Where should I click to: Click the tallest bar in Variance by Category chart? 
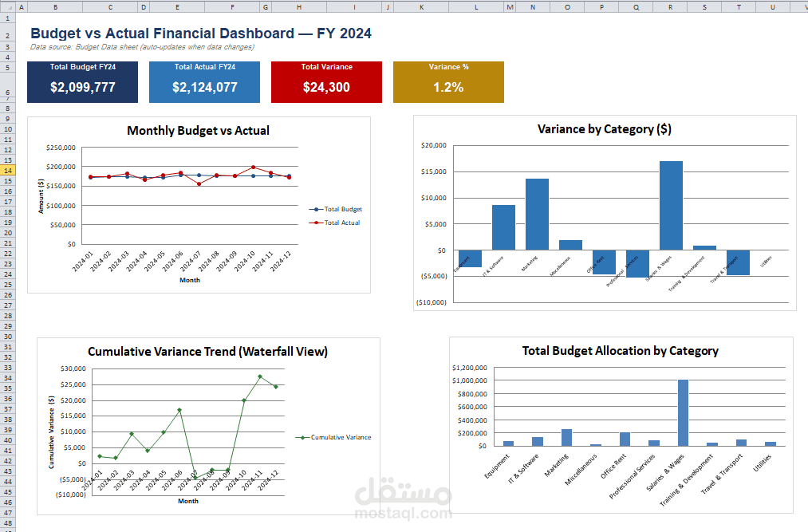click(671, 205)
